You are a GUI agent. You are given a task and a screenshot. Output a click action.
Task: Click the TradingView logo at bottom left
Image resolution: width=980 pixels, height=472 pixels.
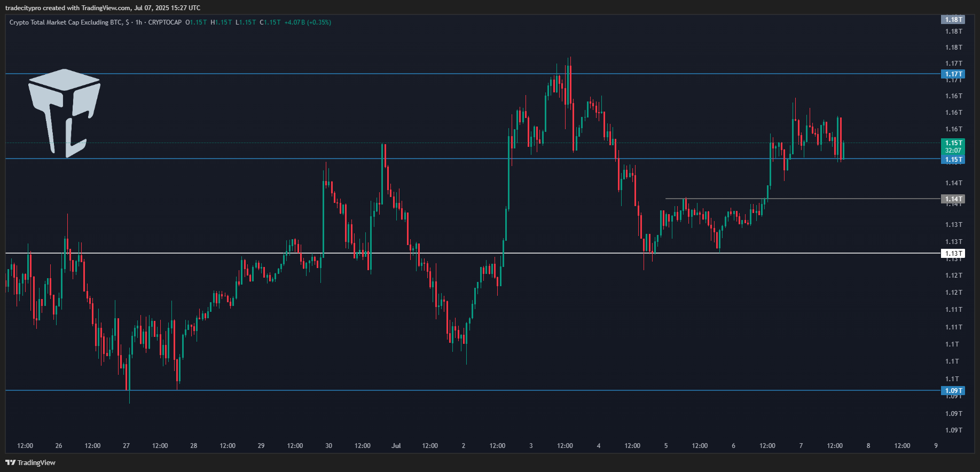(30, 462)
